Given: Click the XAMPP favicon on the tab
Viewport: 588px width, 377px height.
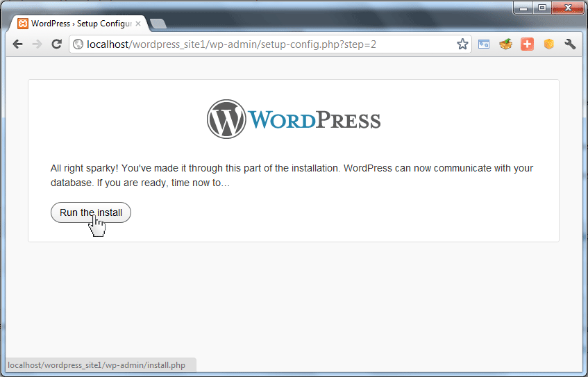Looking at the screenshot, I should point(23,24).
